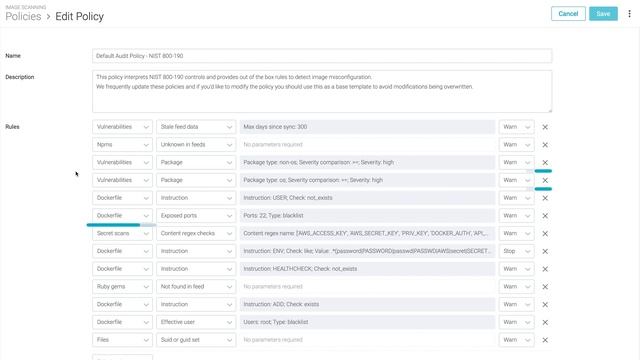Edit Max days since sync parameter
The image size is (640, 360).
367,127
